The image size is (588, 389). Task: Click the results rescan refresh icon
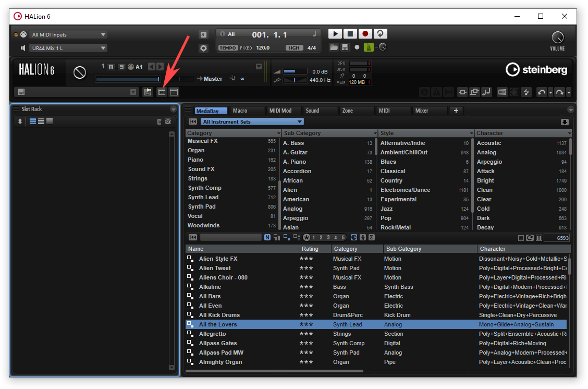point(530,238)
